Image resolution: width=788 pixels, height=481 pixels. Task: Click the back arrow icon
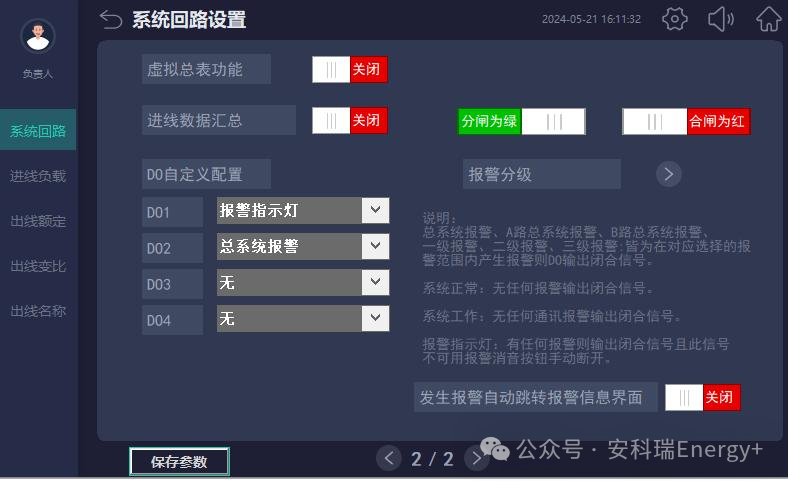click(111, 20)
